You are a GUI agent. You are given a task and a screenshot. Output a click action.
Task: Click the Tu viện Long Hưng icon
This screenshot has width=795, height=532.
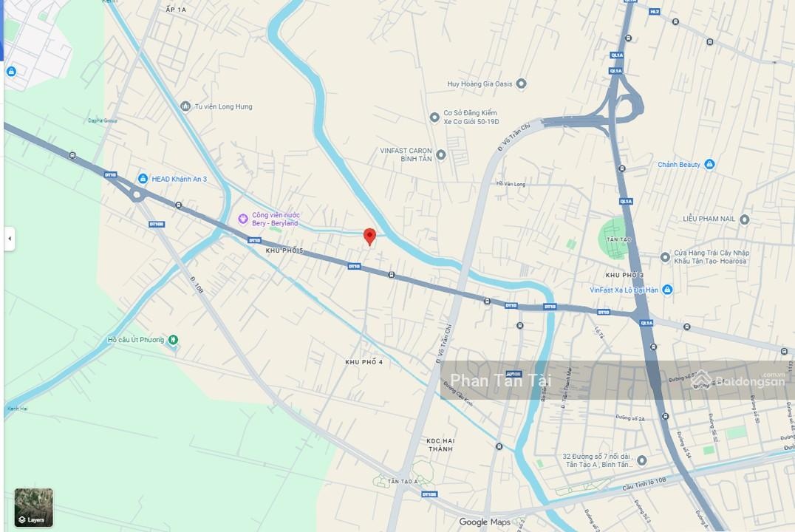click(185, 106)
